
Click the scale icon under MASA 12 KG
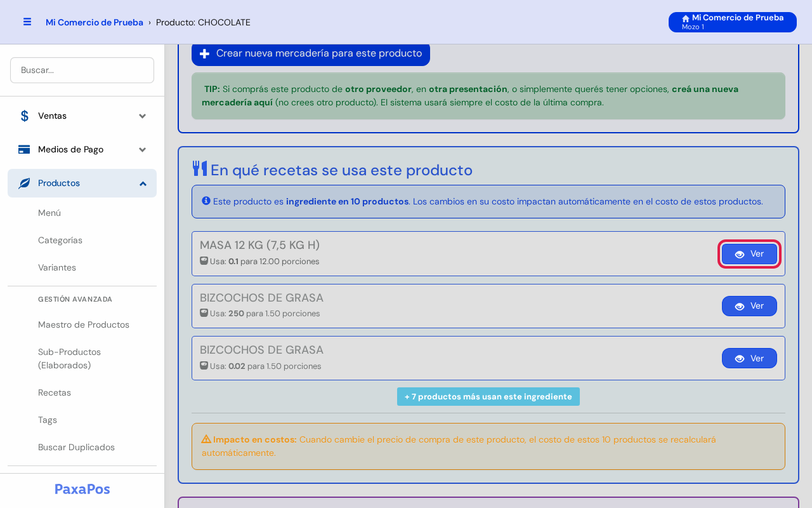pos(204,260)
